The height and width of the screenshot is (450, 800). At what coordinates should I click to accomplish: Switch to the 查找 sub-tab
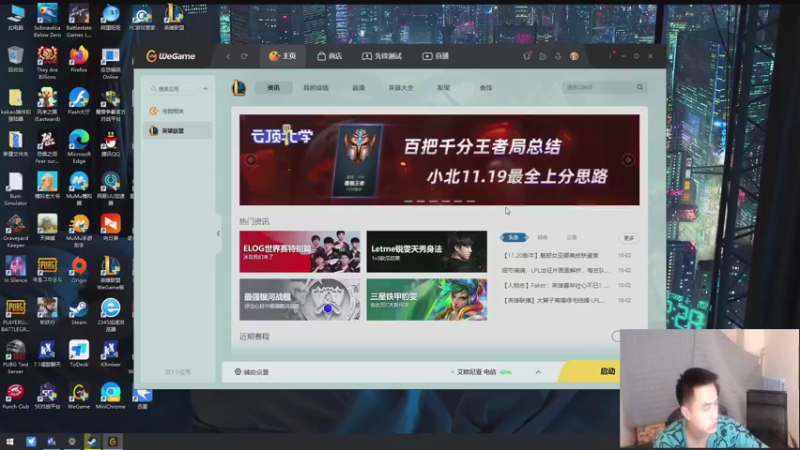pos(486,88)
